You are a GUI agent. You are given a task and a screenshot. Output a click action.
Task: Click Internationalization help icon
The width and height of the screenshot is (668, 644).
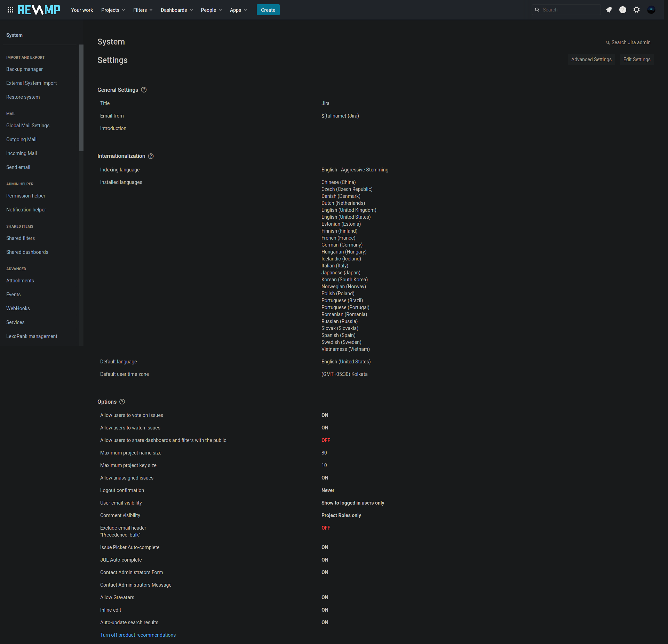pos(151,156)
